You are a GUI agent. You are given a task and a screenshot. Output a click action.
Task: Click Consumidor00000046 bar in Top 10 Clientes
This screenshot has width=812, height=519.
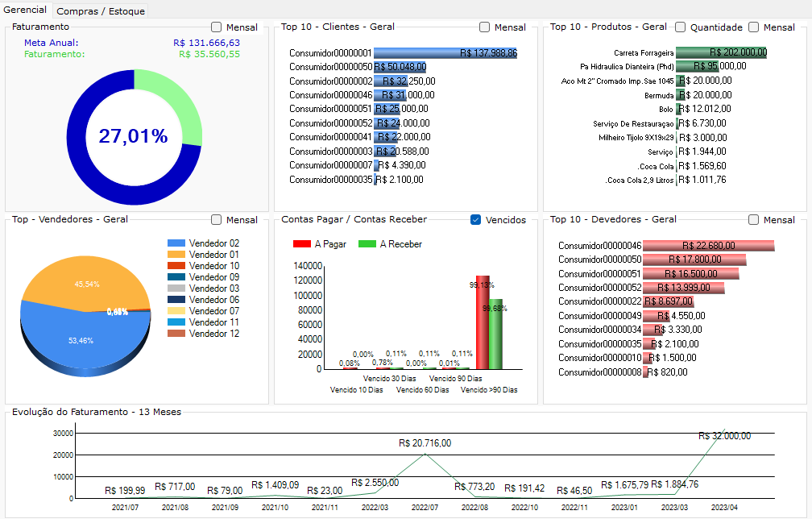[x=391, y=95]
